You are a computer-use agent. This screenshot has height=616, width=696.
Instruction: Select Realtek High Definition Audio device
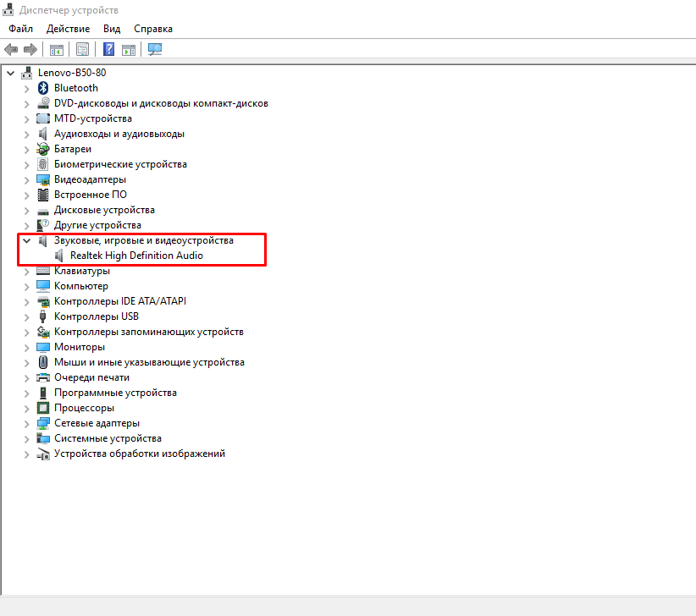(136, 256)
